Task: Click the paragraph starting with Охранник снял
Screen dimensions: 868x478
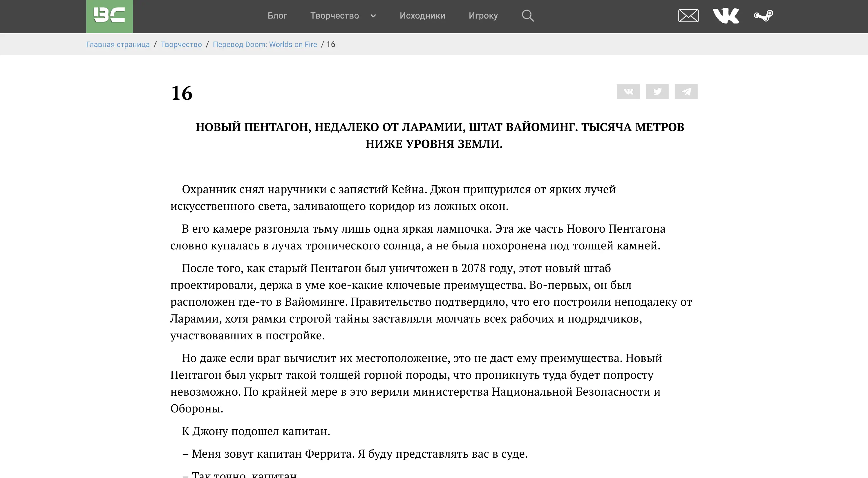Action: tap(393, 198)
